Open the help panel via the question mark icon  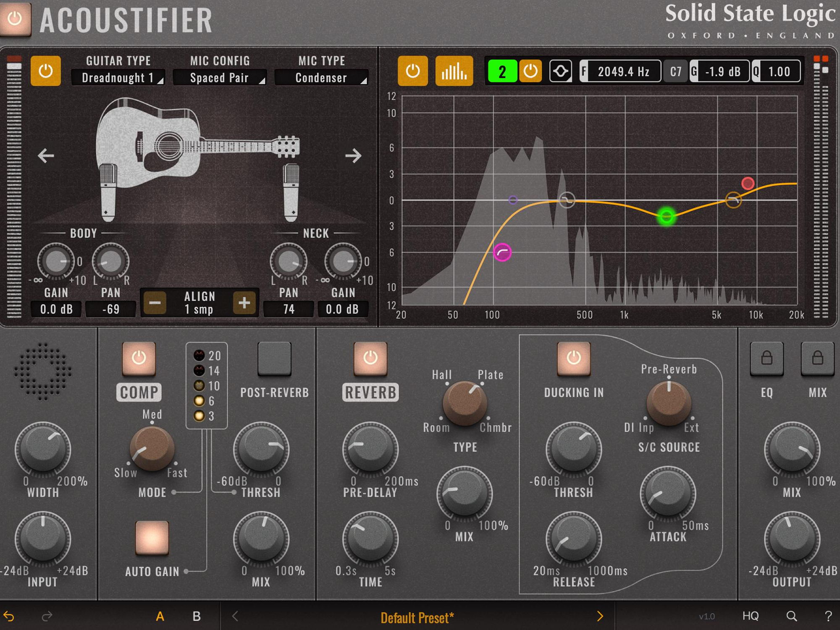click(828, 616)
